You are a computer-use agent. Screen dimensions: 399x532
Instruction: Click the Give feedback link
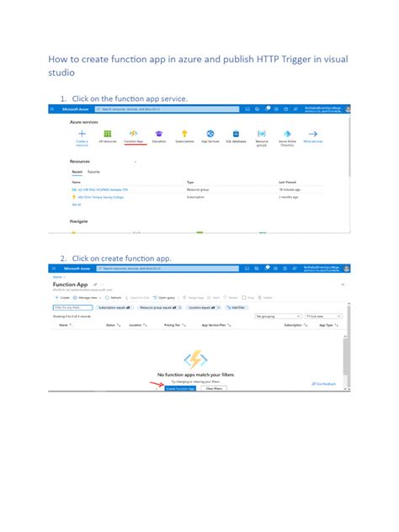[x=324, y=384]
